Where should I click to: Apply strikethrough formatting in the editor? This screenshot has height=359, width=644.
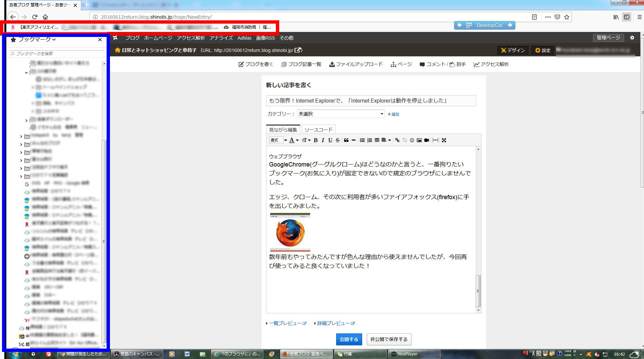(337, 140)
